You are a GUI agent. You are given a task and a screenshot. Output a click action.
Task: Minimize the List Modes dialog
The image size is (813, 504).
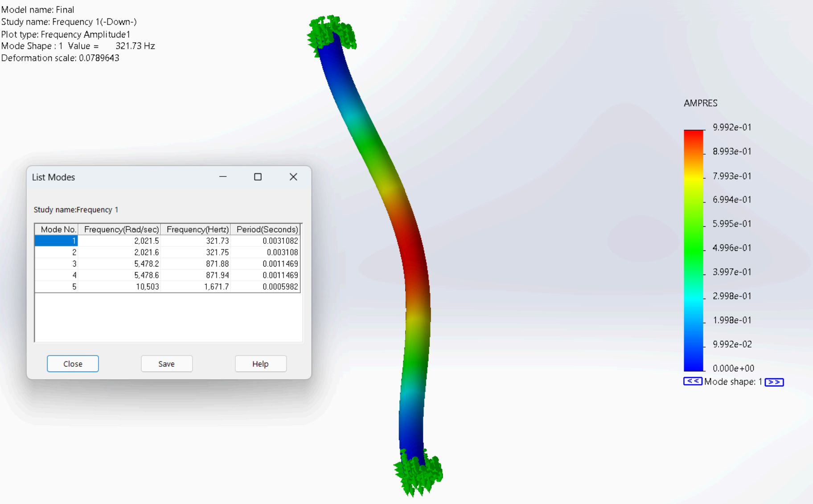[x=223, y=177]
